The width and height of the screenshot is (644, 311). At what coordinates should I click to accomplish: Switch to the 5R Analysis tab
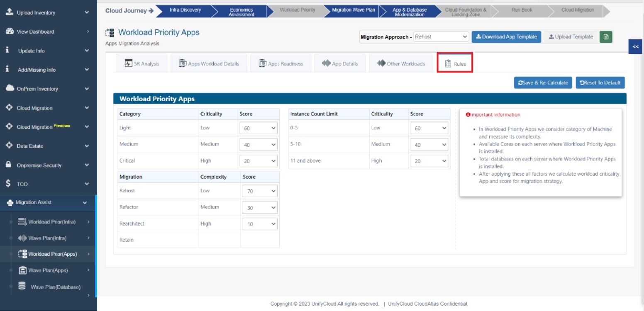point(142,63)
